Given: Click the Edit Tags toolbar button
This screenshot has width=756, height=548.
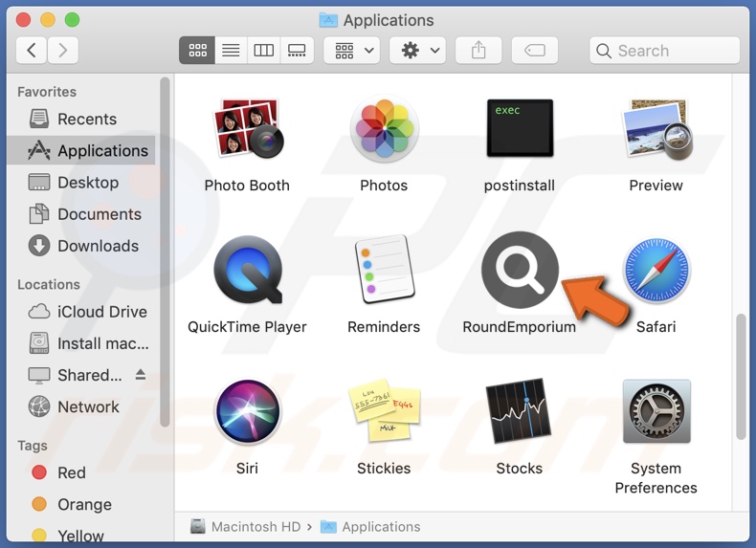Looking at the screenshot, I should pos(535,50).
